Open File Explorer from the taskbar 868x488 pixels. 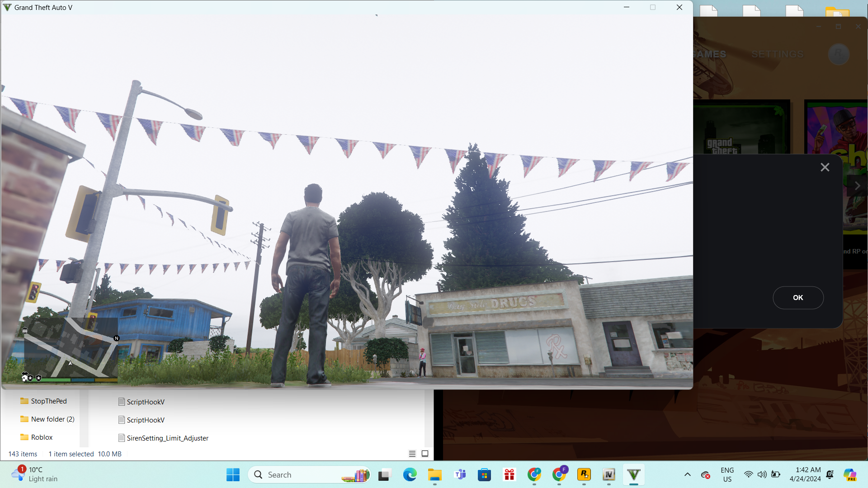434,475
